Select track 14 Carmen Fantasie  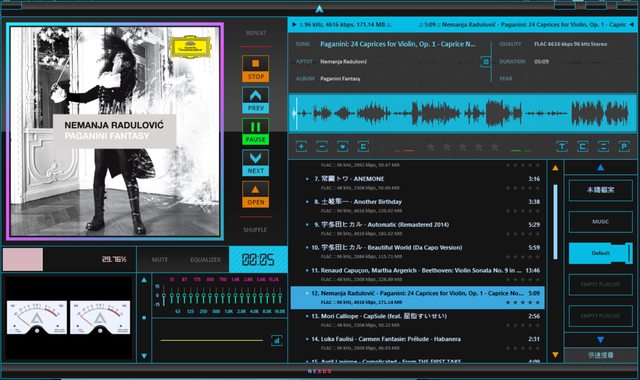(417, 343)
